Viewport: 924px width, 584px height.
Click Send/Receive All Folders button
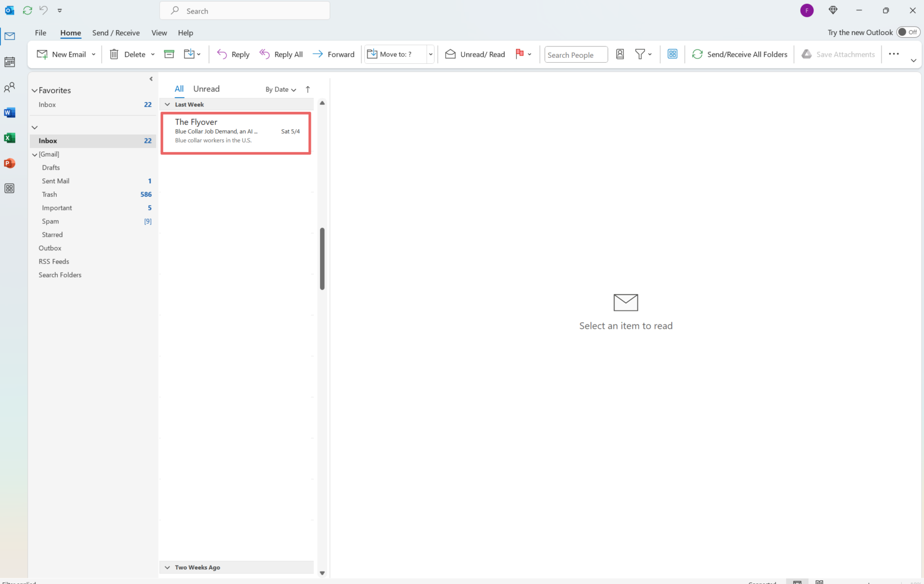[x=740, y=54]
